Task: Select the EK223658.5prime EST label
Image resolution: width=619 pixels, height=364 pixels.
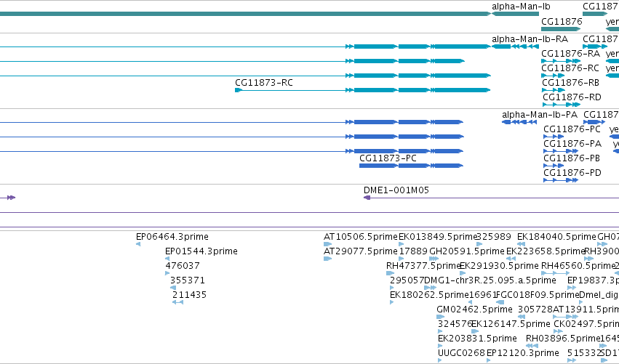Action: click(x=546, y=251)
